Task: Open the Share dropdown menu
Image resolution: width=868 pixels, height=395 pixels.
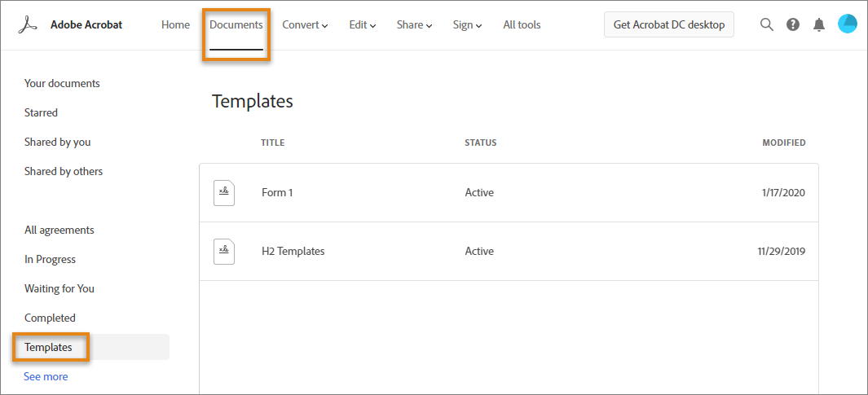Action: tap(414, 25)
